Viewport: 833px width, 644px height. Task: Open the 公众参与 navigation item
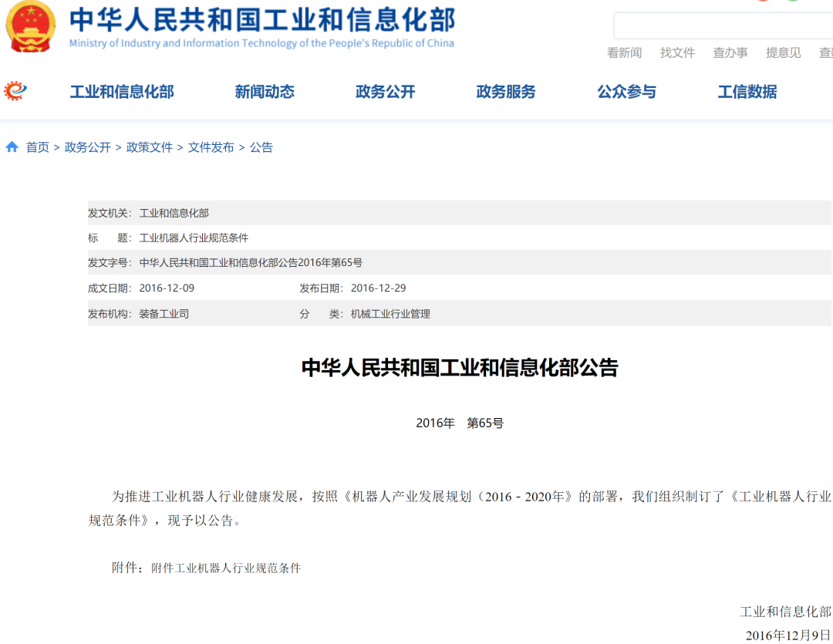tap(626, 92)
